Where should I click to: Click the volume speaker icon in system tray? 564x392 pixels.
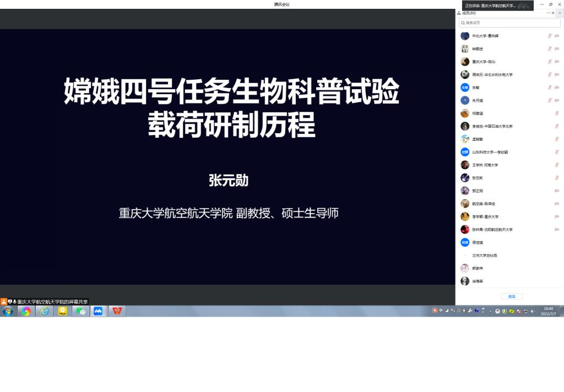[533, 311]
